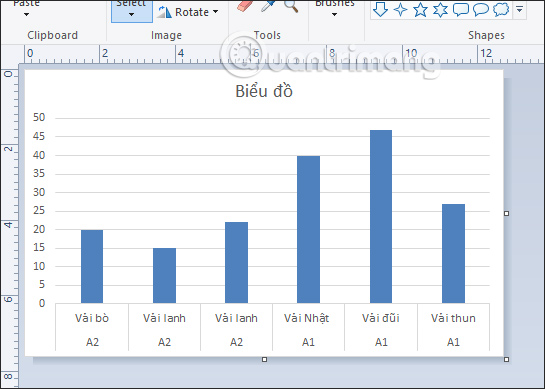
Task: Choose the Magnifier tool
Action: pos(291,6)
